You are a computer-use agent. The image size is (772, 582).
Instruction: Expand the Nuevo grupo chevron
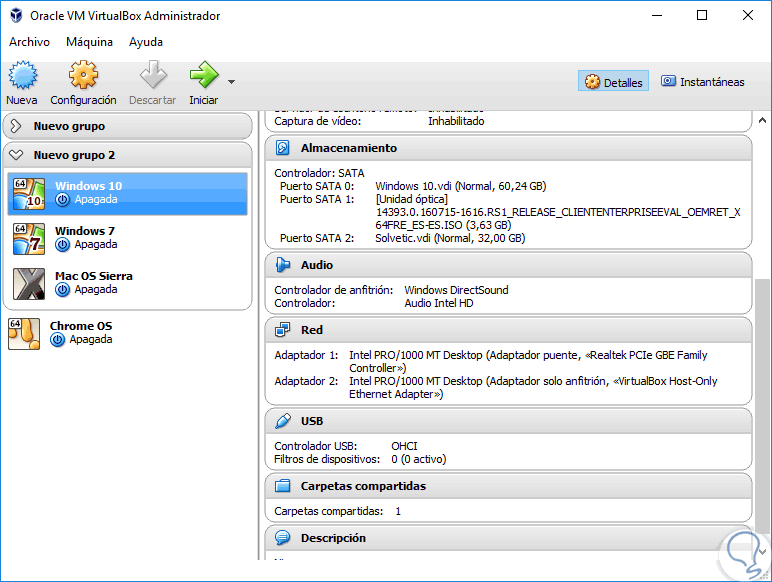[x=16, y=126]
